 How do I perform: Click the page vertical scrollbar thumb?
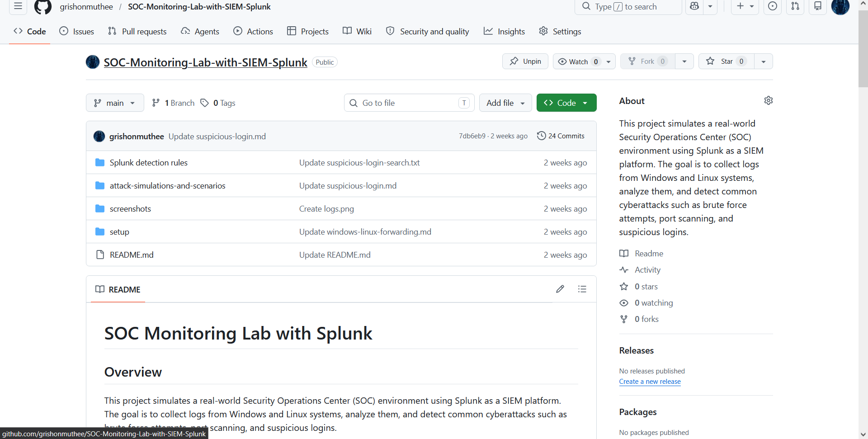point(863,48)
